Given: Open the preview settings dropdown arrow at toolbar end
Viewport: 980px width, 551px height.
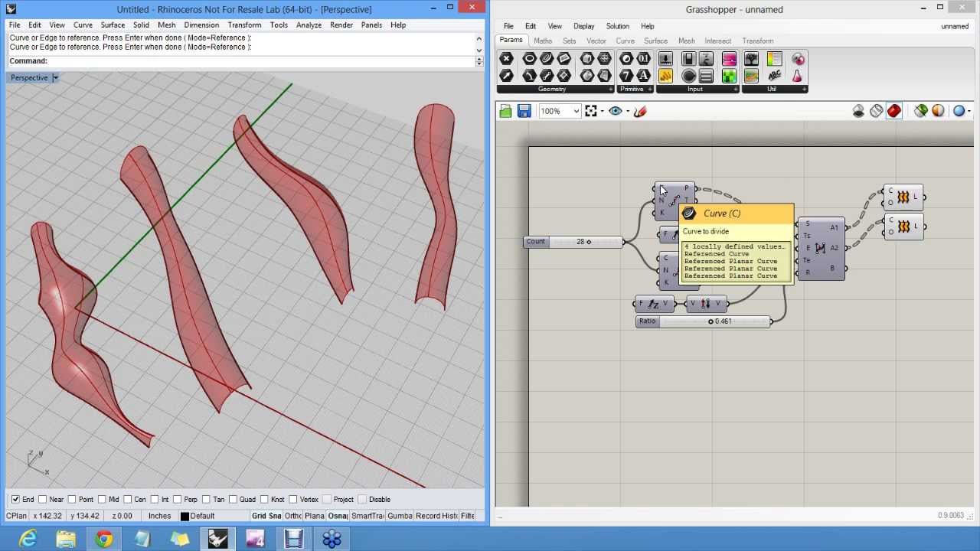Looking at the screenshot, I should [969, 112].
